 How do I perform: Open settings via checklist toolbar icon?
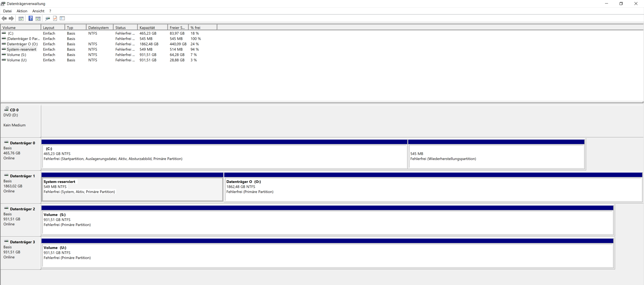pos(62,18)
